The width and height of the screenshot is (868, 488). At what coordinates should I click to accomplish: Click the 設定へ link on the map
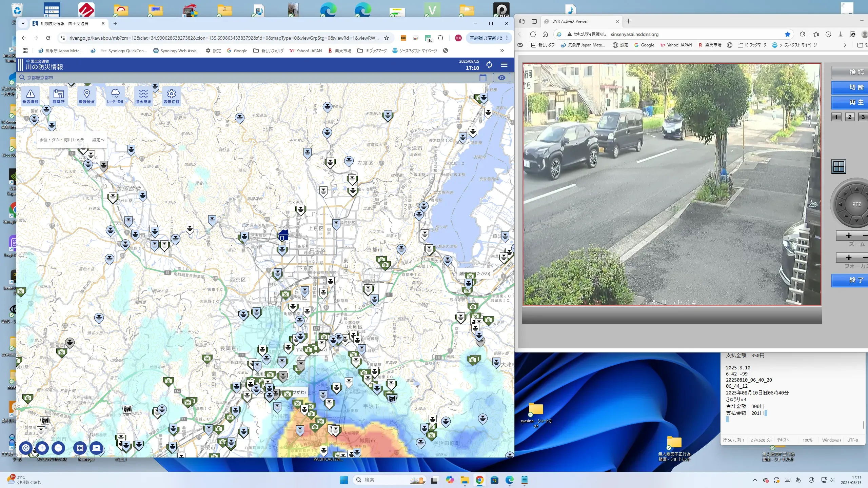[x=98, y=140]
